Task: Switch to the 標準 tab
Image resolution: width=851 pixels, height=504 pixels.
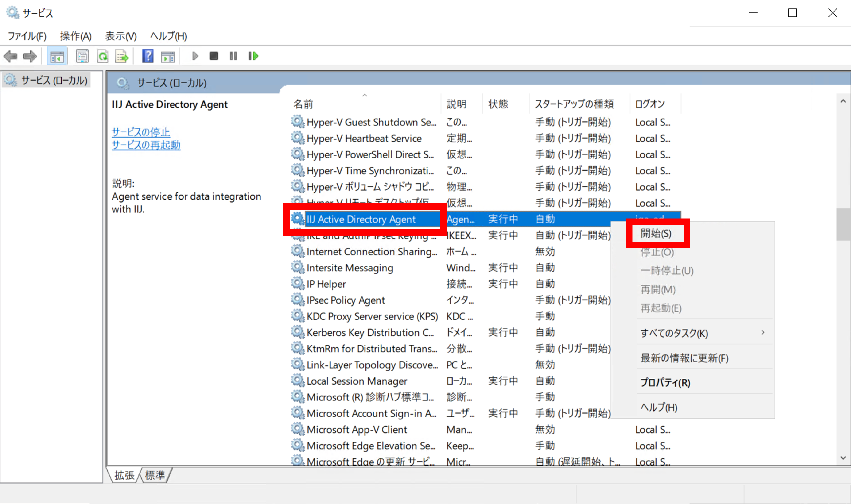Action: pos(155,475)
